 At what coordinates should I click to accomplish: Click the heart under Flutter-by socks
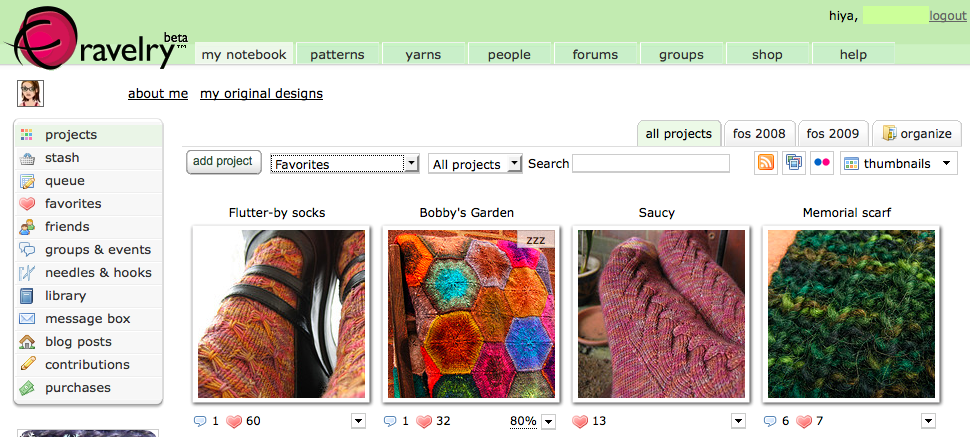[x=234, y=422]
